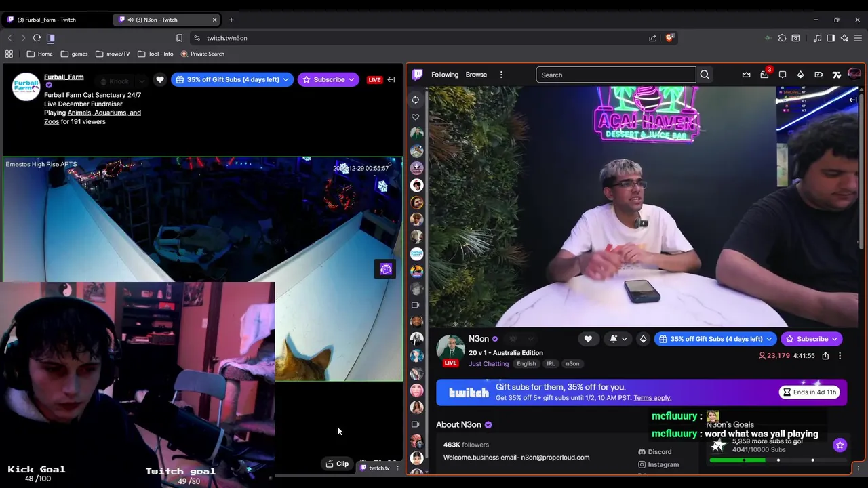Click the Furball Farm channel logo
868x488 pixels.
click(26, 86)
